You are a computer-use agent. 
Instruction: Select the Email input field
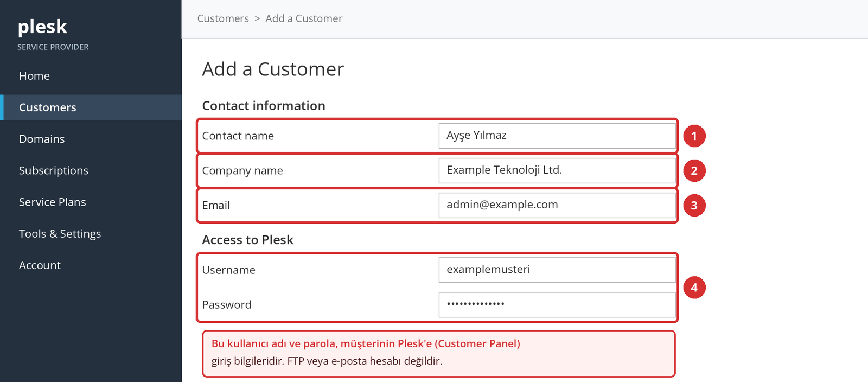point(557,205)
